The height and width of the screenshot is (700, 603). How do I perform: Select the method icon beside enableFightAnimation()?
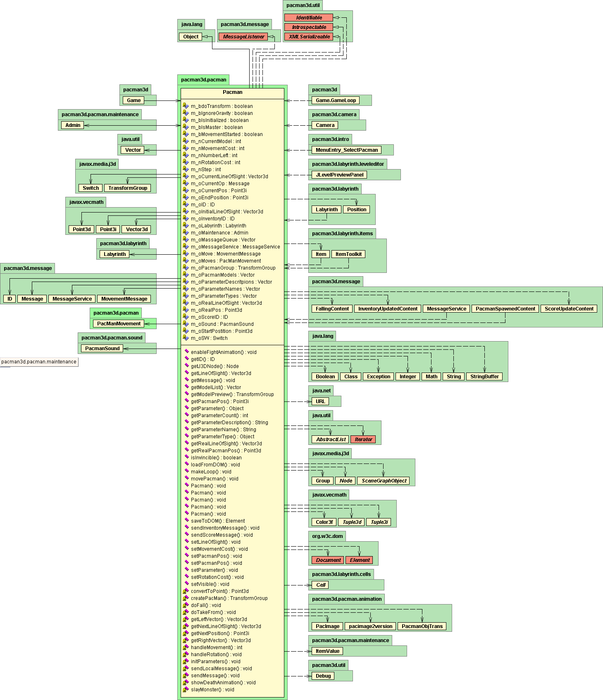[186, 352]
